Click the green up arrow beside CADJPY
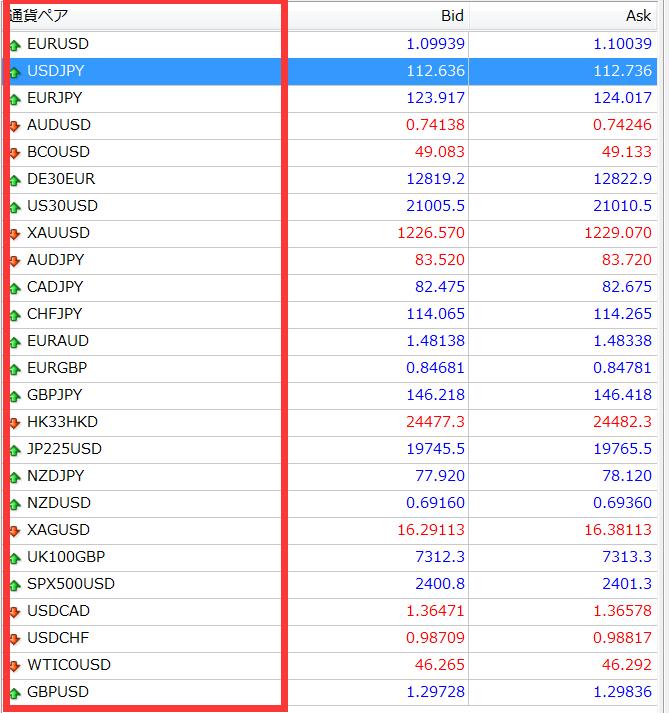This screenshot has height=713, width=669. click(15, 288)
